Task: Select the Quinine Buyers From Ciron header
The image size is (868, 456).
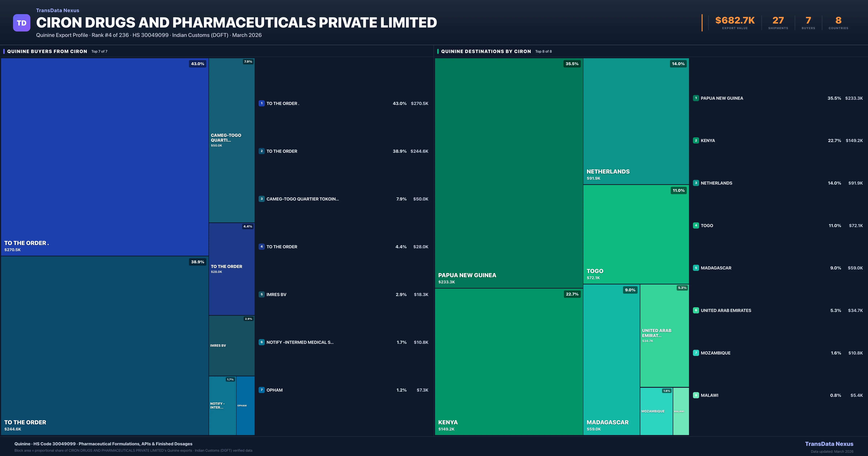Action: pyautogui.click(x=47, y=52)
